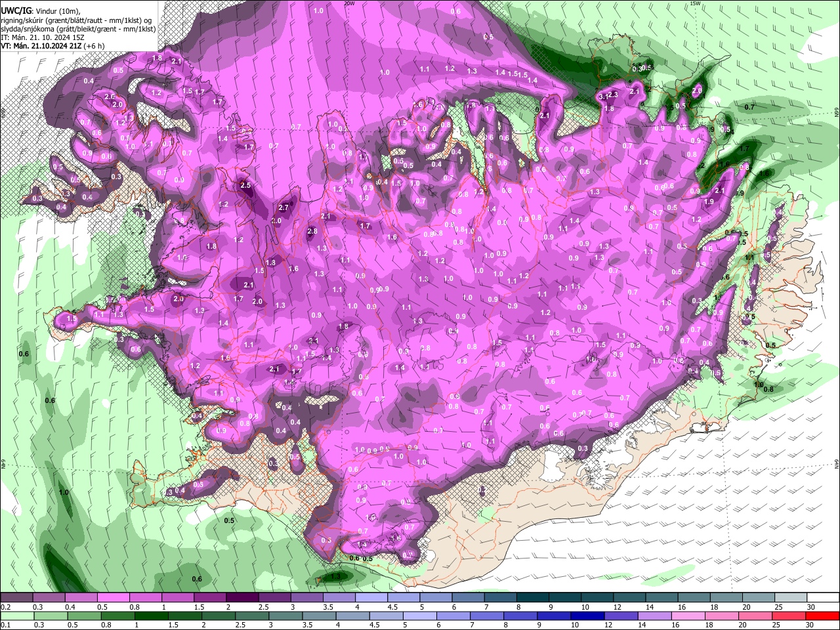The image size is (840, 630).
Task: Click the top scale swatch between 0.2 and 0.3
Action: (16, 598)
